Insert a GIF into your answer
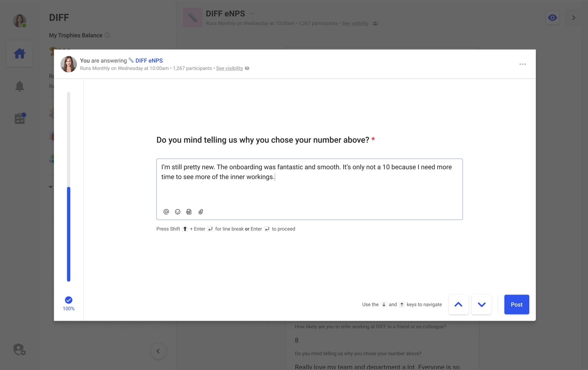The height and width of the screenshot is (370, 588). pos(189,212)
